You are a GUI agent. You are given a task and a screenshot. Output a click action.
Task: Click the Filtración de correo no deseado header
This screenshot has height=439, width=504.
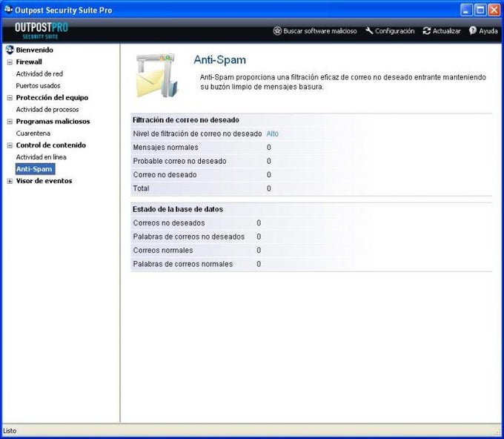186,120
